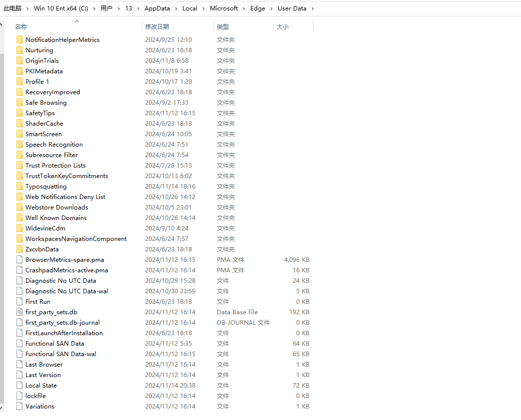
Task: Go to Local folder breadcrumb
Action: pyautogui.click(x=190, y=8)
